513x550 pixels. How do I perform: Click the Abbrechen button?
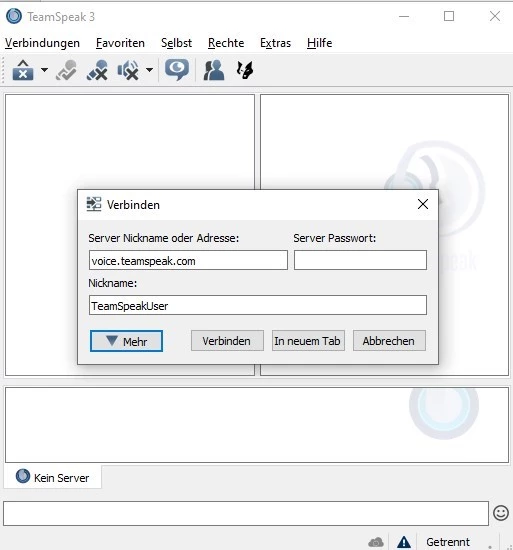point(389,341)
